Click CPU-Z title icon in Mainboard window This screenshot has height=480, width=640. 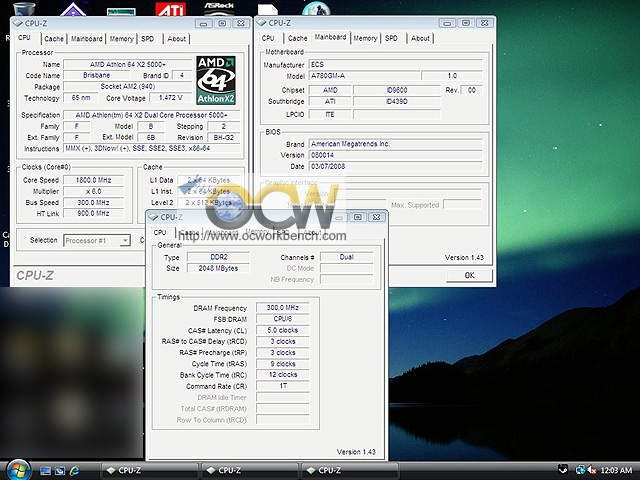coord(262,23)
